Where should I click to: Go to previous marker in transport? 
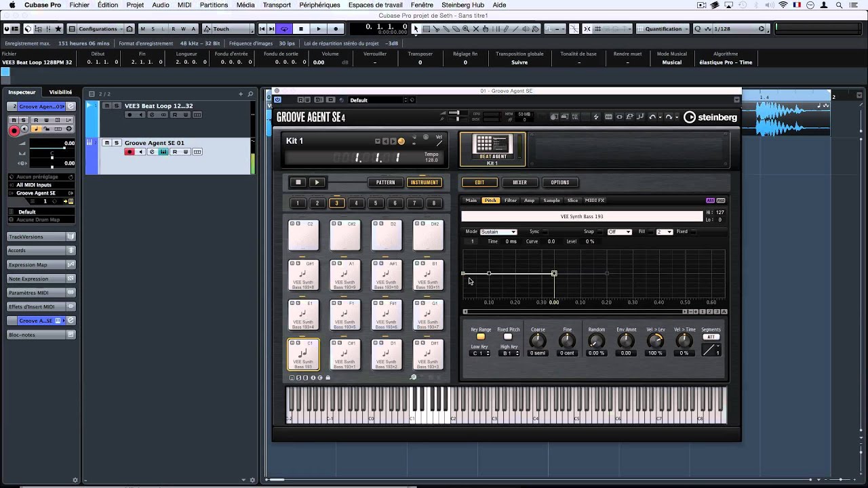263,28
